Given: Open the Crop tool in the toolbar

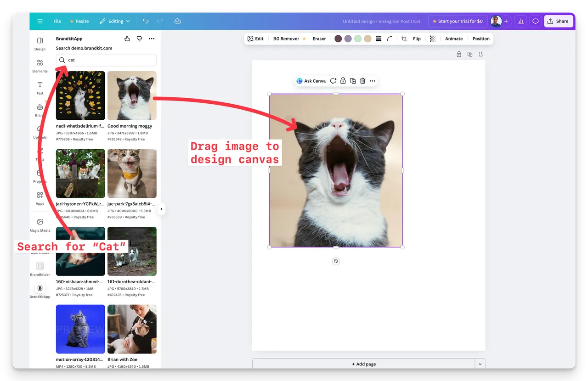Looking at the screenshot, I should [x=403, y=39].
